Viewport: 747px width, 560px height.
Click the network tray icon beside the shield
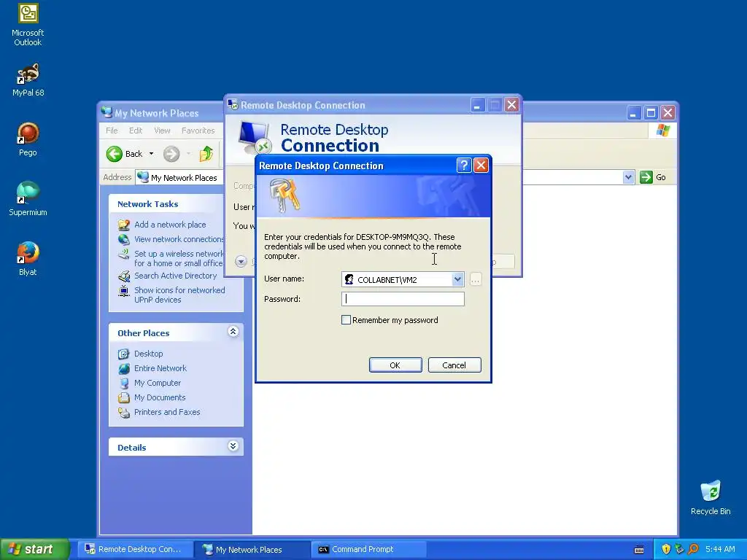pos(679,549)
